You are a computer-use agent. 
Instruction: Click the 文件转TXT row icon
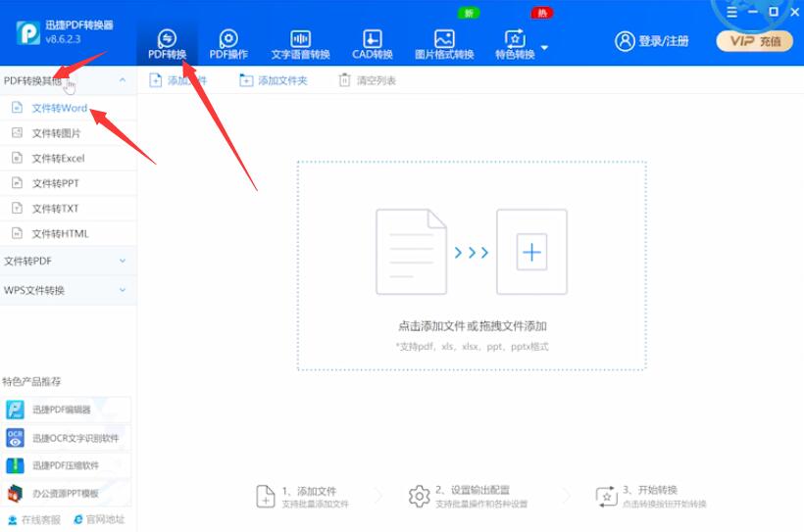tap(17, 208)
